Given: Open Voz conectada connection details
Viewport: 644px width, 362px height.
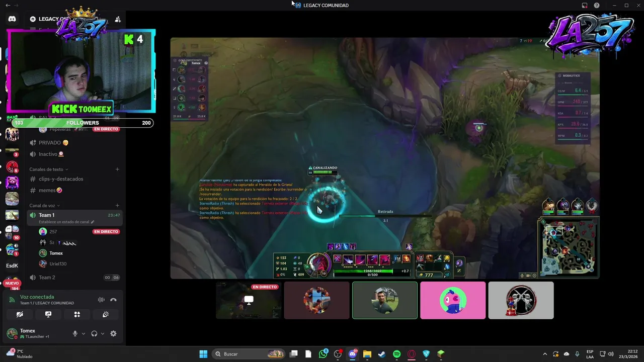Looking at the screenshot, I should coord(37,297).
